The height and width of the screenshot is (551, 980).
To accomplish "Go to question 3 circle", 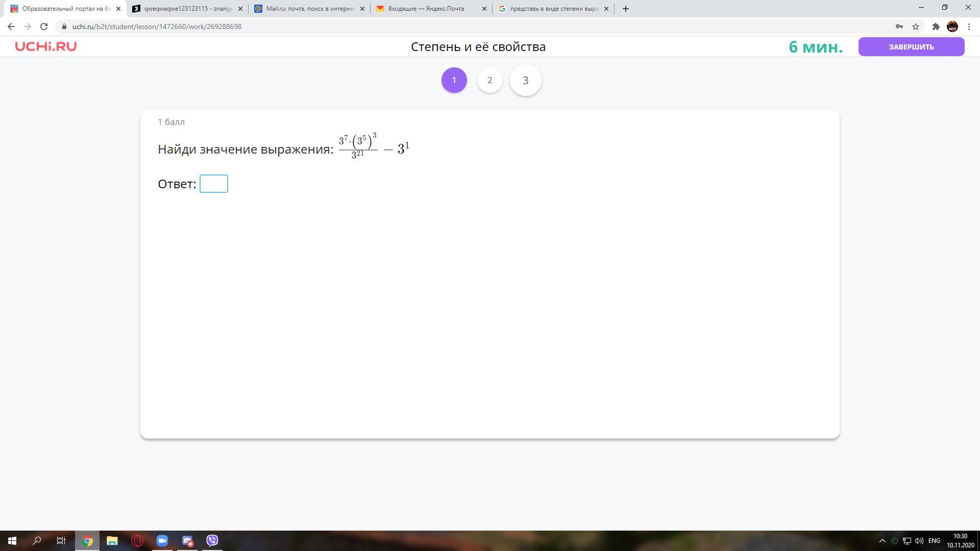I will (x=525, y=80).
